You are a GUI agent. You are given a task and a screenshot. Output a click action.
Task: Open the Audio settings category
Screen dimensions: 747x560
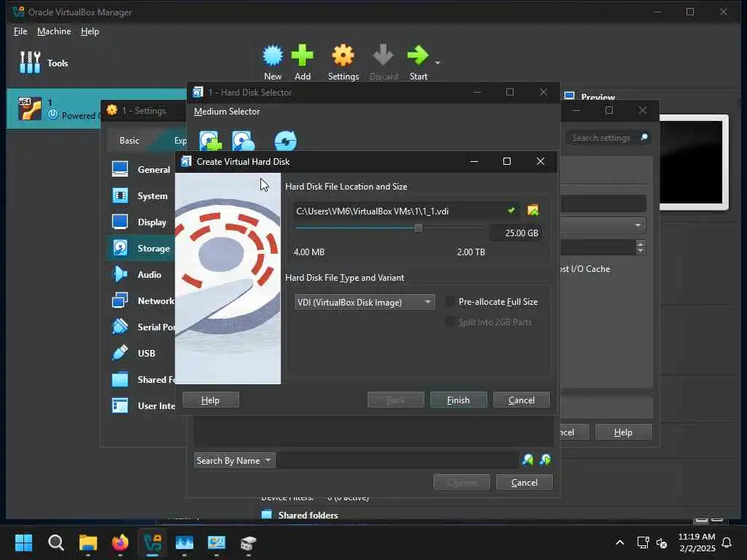pos(141,274)
